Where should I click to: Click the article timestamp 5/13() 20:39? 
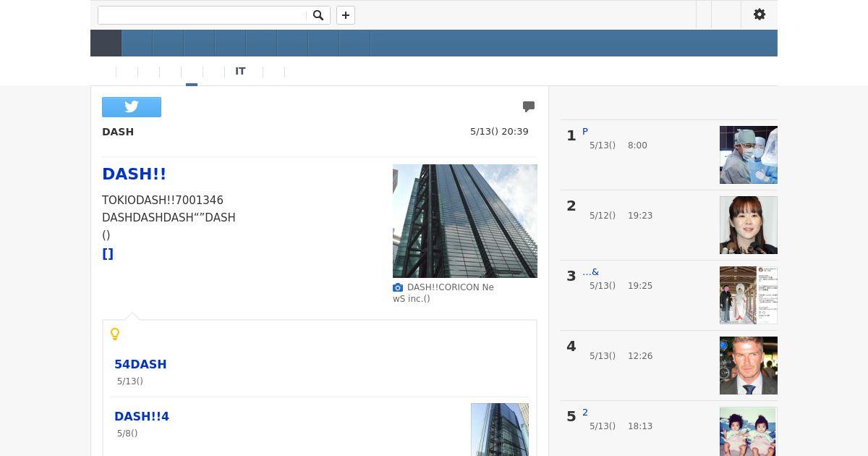tap(499, 132)
